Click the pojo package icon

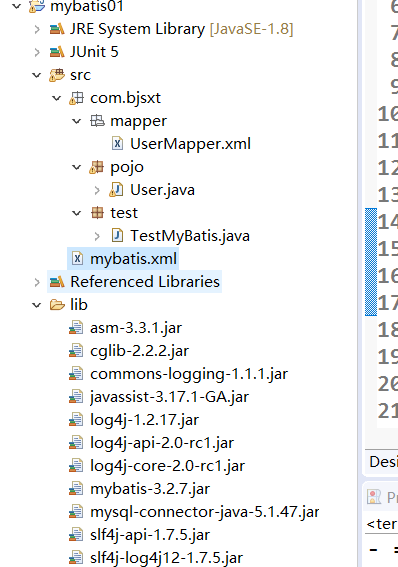pyautogui.click(x=97, y=167)
